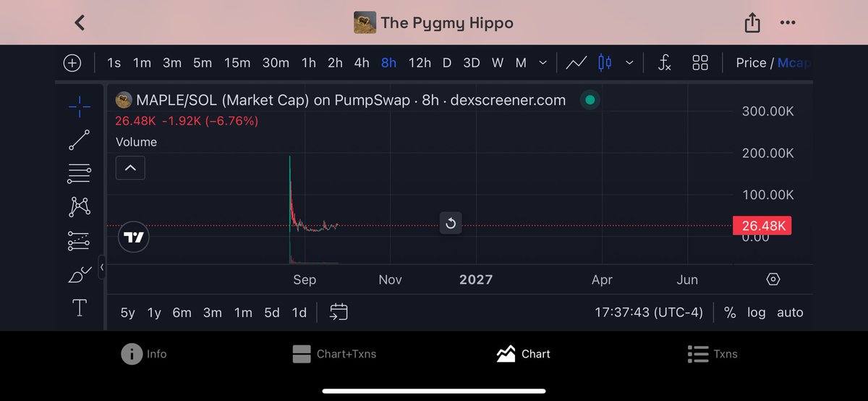Set the range to 6m
Viewport: 868px width, 401px height.
point(182,313)
